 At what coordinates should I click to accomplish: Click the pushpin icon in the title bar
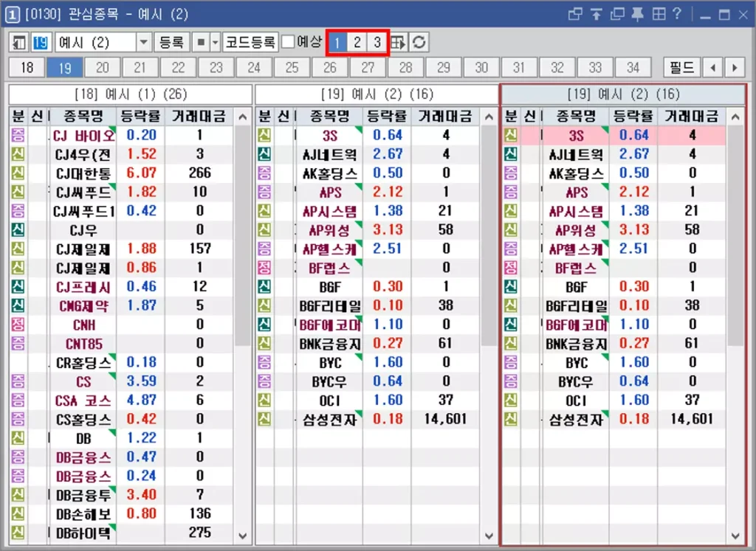click(x=638, y=15)
